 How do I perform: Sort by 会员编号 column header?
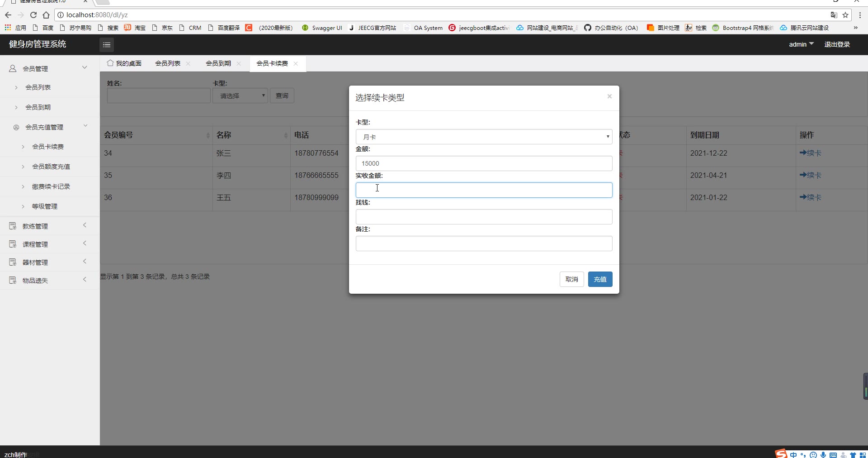[x=157, y=135]
